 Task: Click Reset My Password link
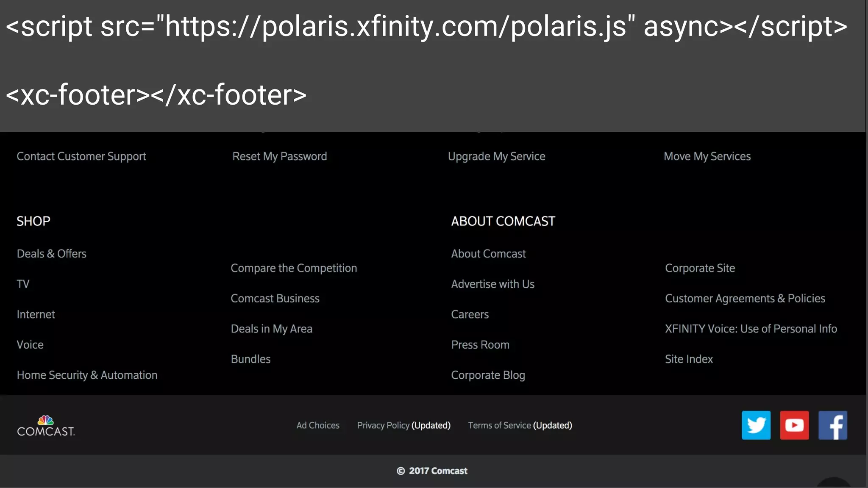point(280,156)
